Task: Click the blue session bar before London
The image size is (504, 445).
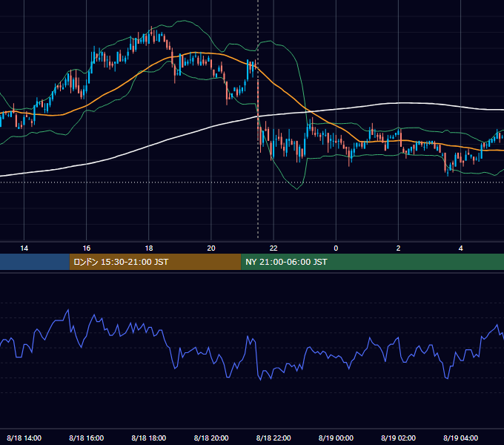Action: [35, 262]
